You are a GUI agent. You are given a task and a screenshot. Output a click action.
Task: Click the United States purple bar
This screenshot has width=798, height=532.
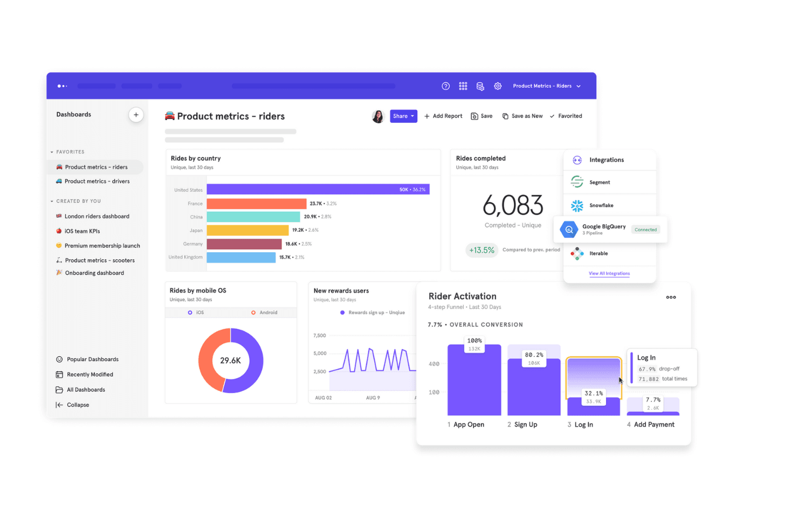318,189
